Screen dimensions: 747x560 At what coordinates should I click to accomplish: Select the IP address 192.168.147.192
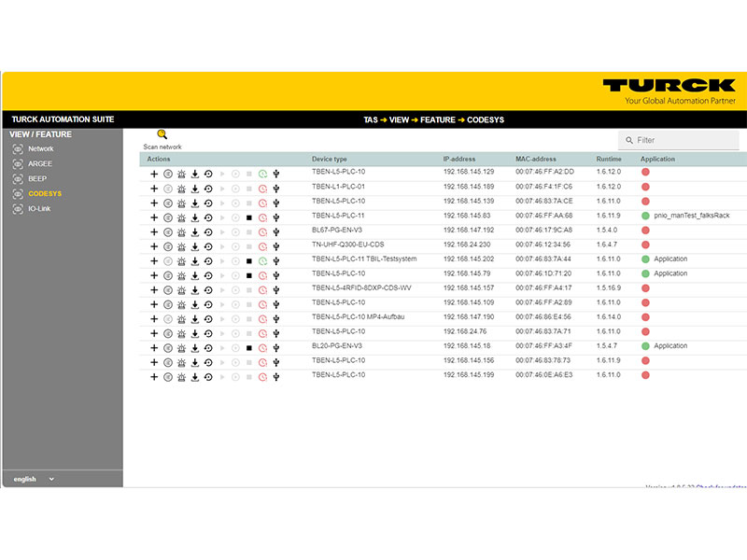coord(469,230)
